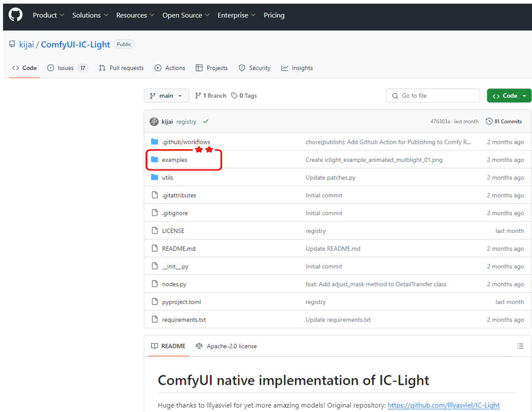The image size is (532, 412).
Task: Click the file icon beside nodes.py
Action: coord(155,284)
